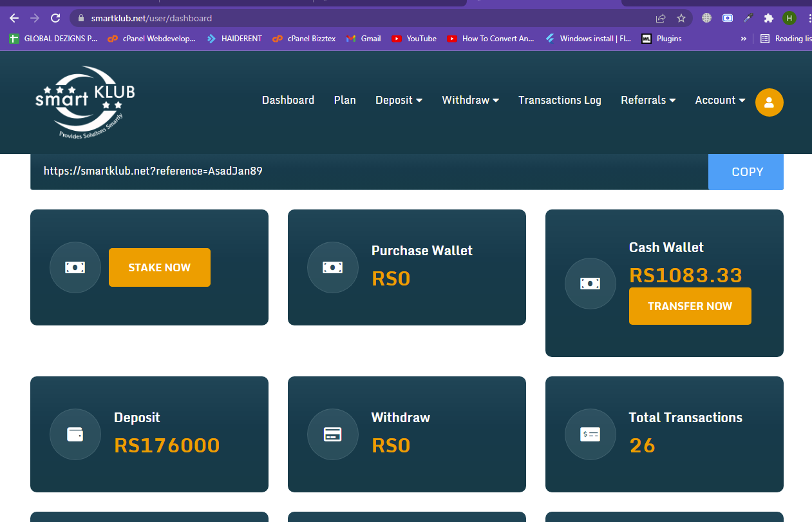Reload the page using browser refresh
The height and width of the screenshot is (522, 812).
coord(55,18)
